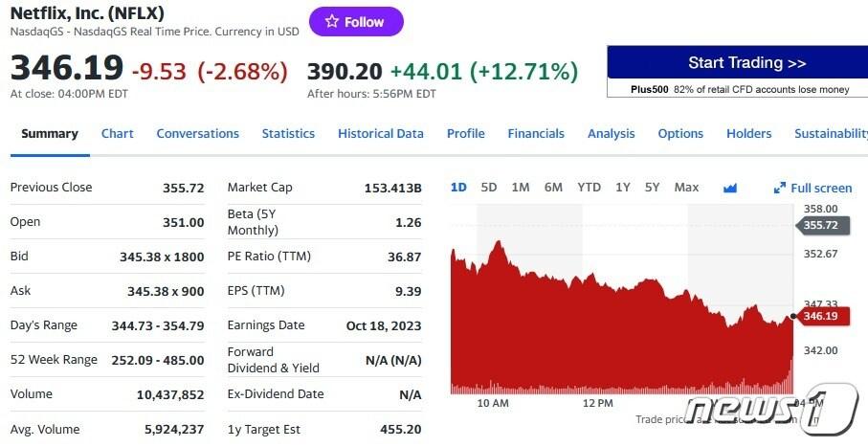Screen dimensions: 868x447
Task: Open the Options tab
Action: click(680, 134)
